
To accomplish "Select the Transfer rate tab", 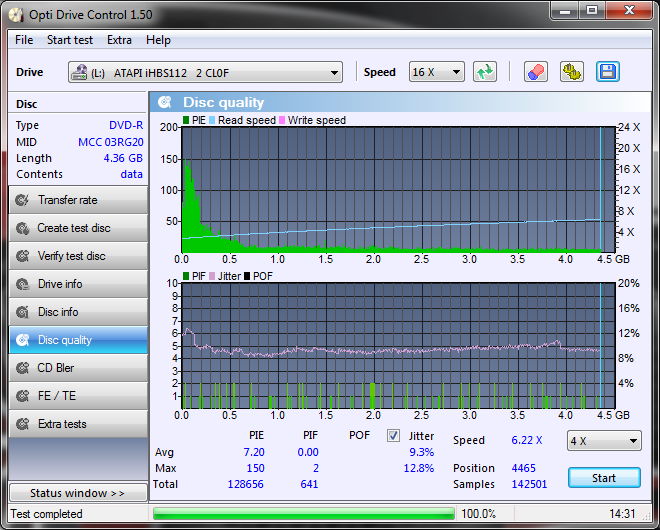I will click(78, 200).
